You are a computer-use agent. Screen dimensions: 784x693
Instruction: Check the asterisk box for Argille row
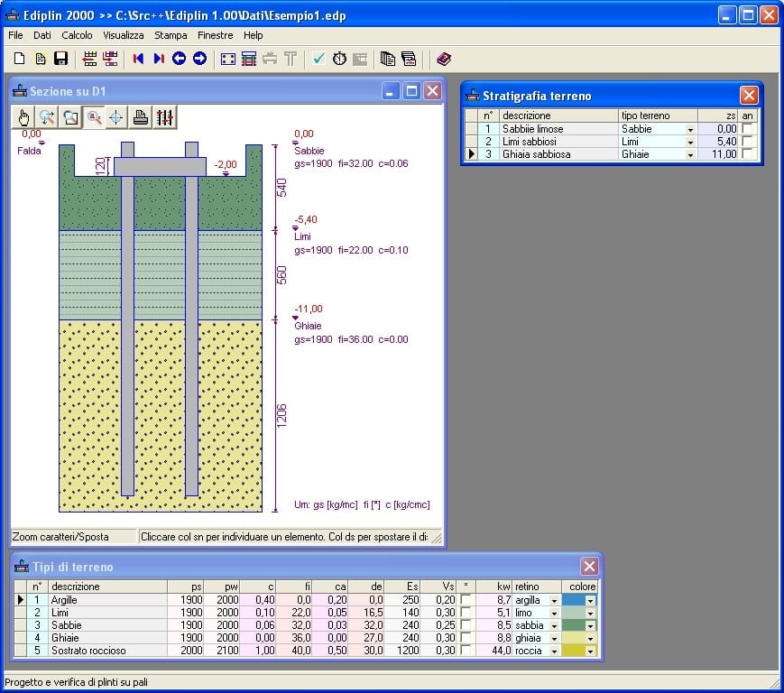click(x=466, y=600)
